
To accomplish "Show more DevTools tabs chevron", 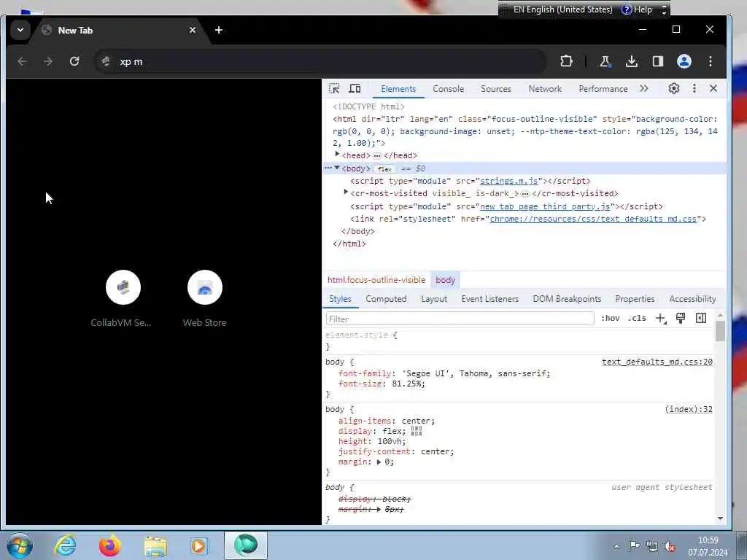I will tap(644, 88).
